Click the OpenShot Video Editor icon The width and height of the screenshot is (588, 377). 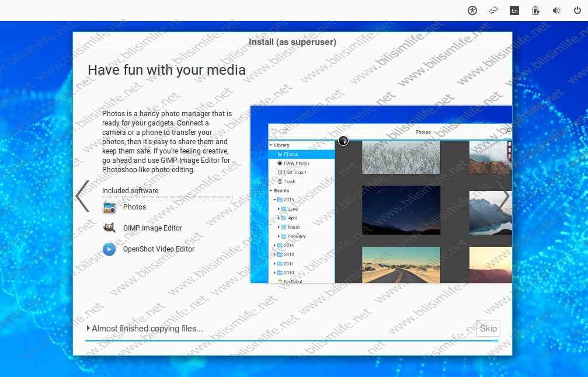click(x=109, y=249)
